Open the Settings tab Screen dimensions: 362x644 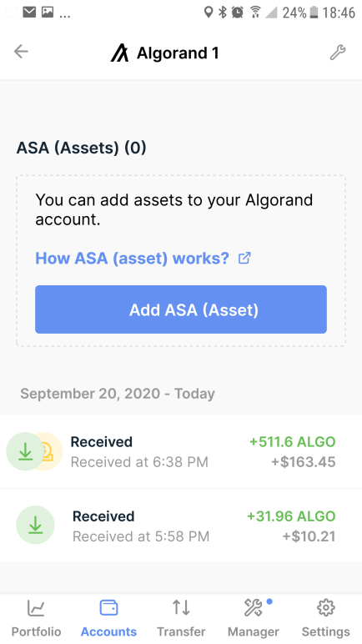coord(326,618)
